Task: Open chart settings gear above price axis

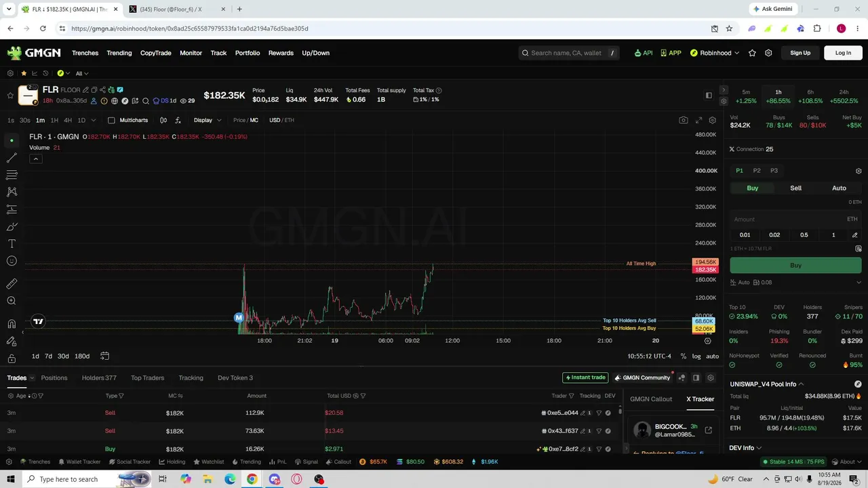Action: 712,120
